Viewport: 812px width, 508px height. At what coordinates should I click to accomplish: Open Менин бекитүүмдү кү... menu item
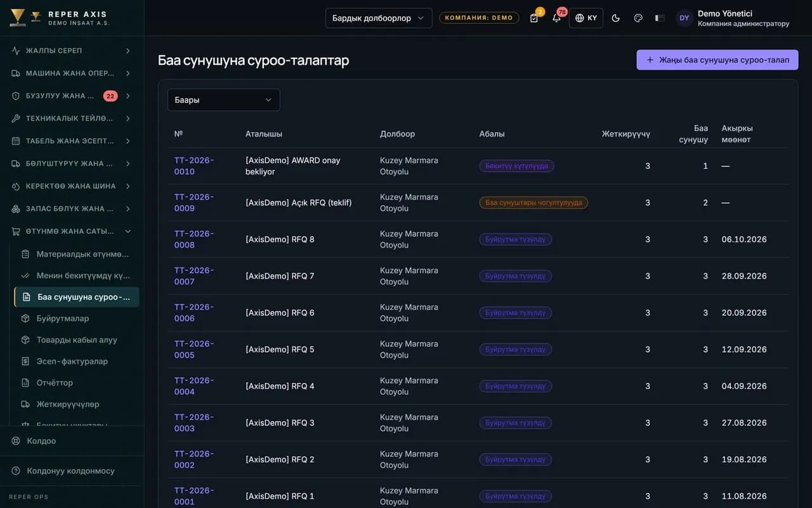[x=77, y=276]
